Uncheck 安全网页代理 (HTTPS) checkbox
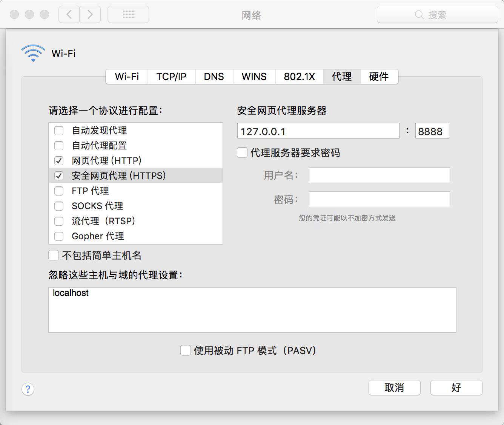This screenshot has height=425, width=504. pyautogui.click(x=59, y=176)
